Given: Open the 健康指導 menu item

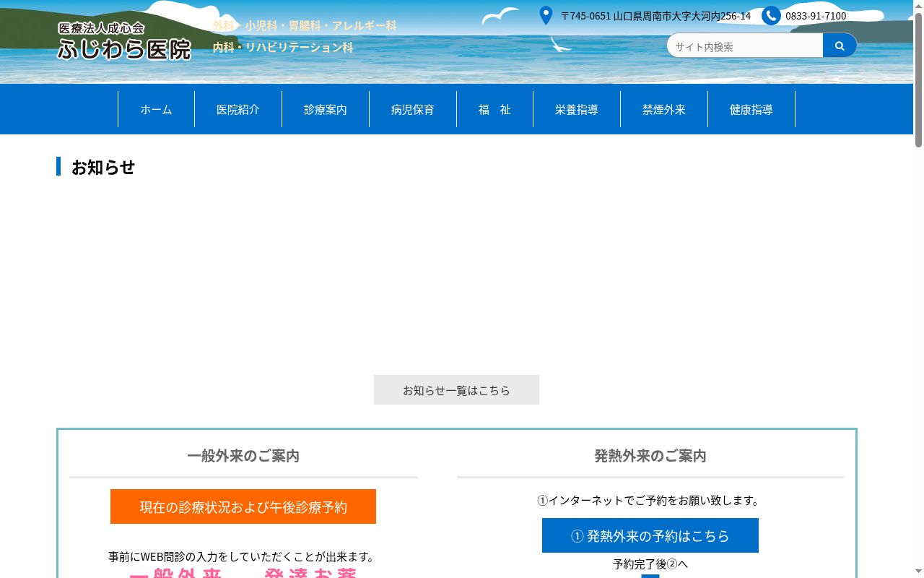Looking at the screenshot, I should (751, 109).
